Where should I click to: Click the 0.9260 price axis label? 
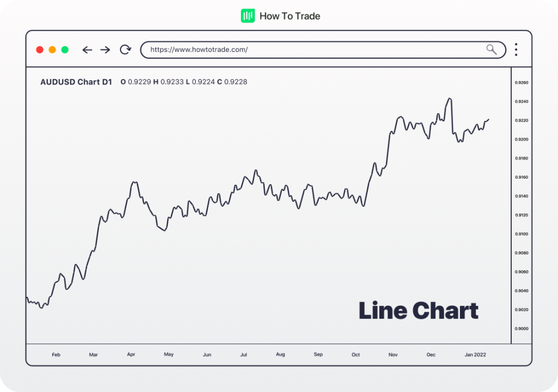[521, 83]
